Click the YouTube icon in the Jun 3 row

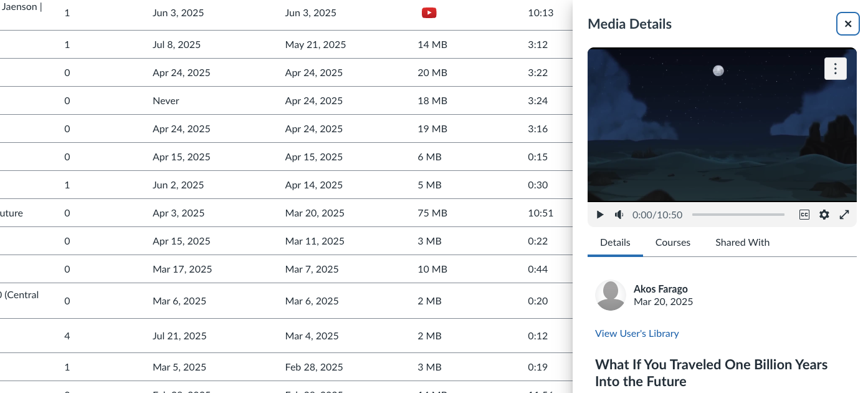[x=429, y=12]
